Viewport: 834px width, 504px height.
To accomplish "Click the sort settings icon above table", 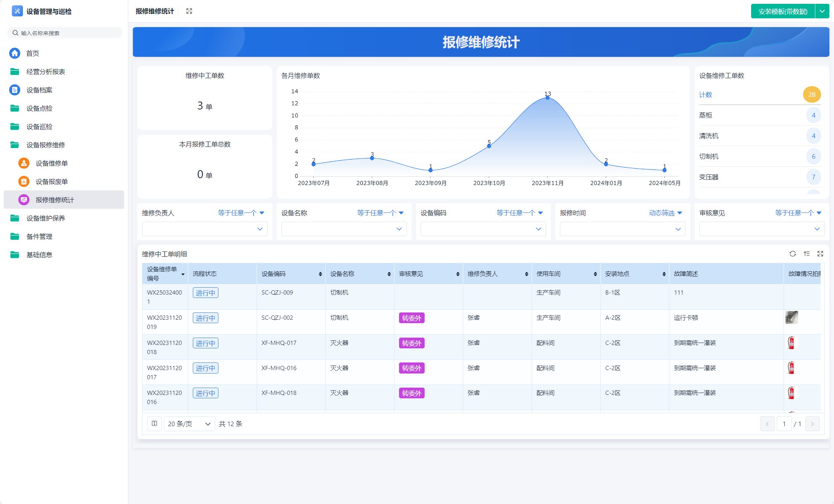I will pos(807,254).
